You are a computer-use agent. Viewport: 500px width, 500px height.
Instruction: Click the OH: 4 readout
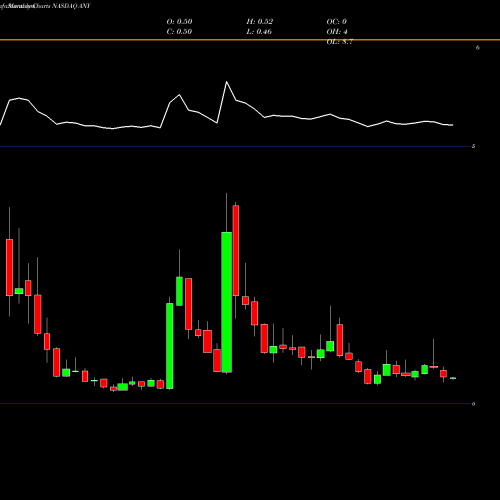tap(337, 32)
